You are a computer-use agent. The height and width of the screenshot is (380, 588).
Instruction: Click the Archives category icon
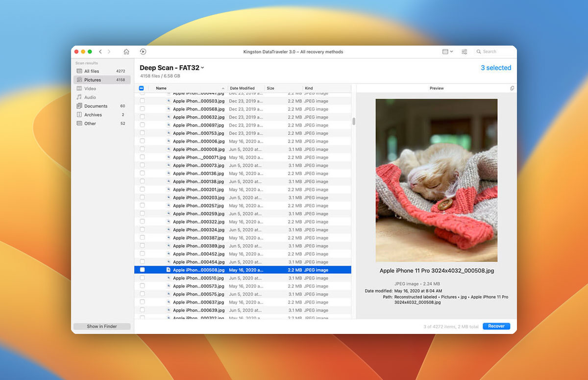point(79,115)
